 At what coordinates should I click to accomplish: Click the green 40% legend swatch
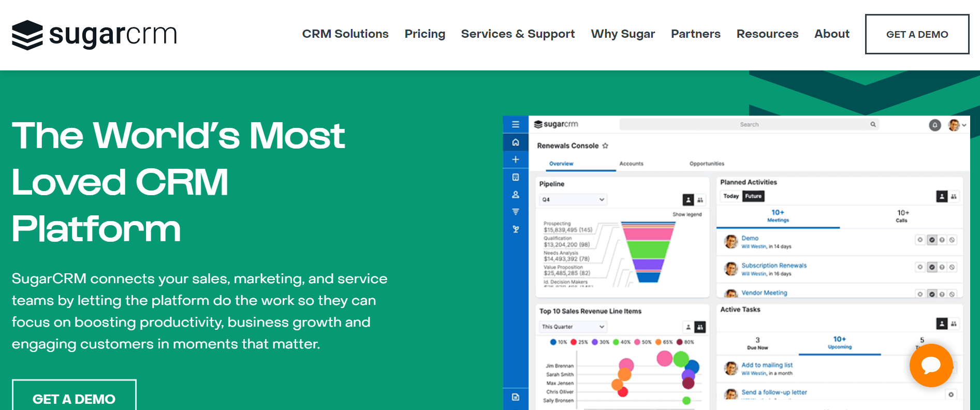pos(616,342)
